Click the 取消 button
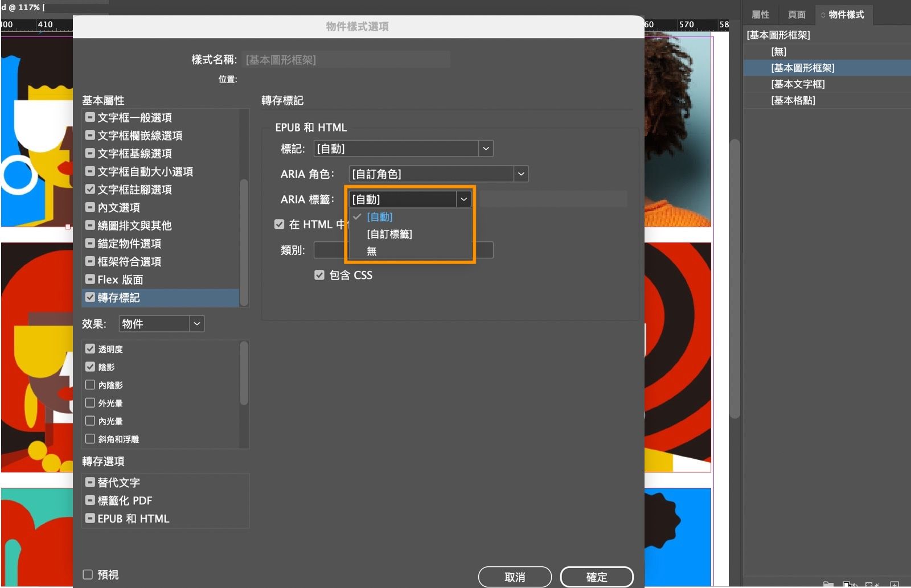The height and width of the screenshot is (588, 911). point(515,577)
